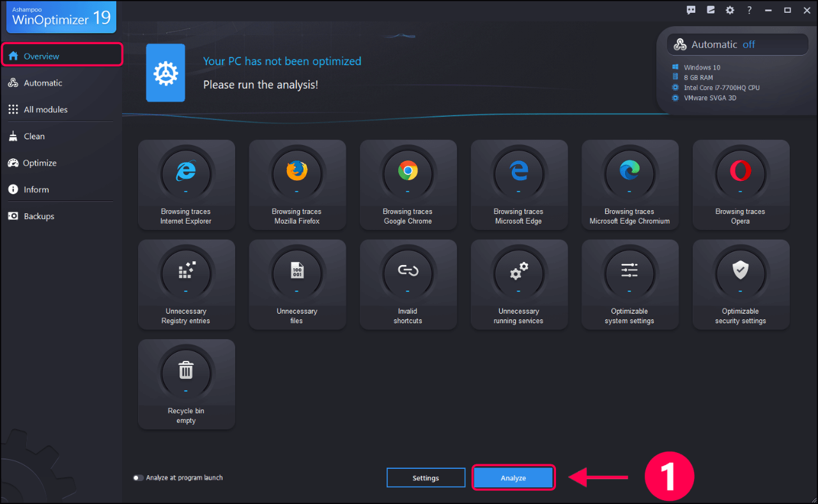Start the scan with the Analyze button

tap(513, 478)
